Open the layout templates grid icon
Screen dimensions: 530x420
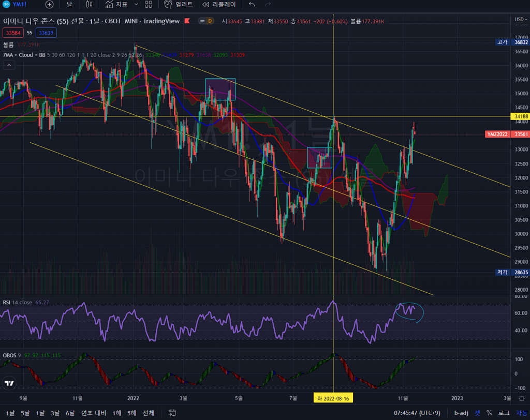pos(149,5)
